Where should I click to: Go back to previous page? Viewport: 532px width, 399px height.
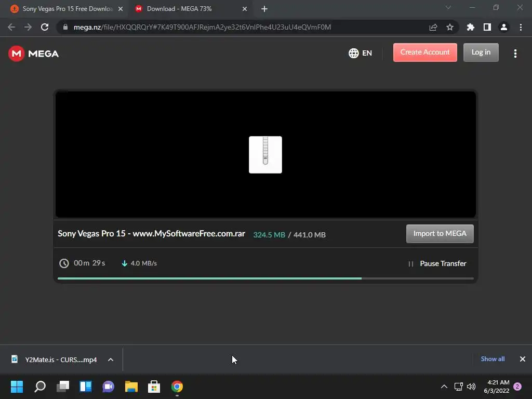(x=11, y=27)
